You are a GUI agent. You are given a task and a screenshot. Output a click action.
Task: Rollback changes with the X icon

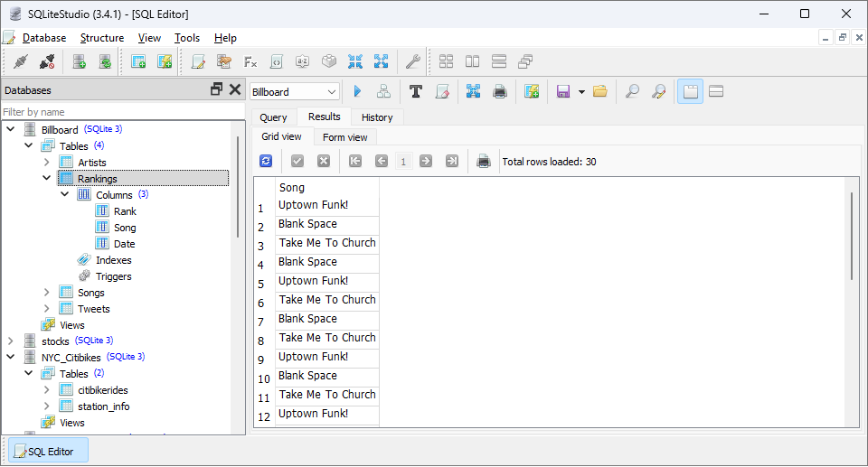(x=324, y=161)
